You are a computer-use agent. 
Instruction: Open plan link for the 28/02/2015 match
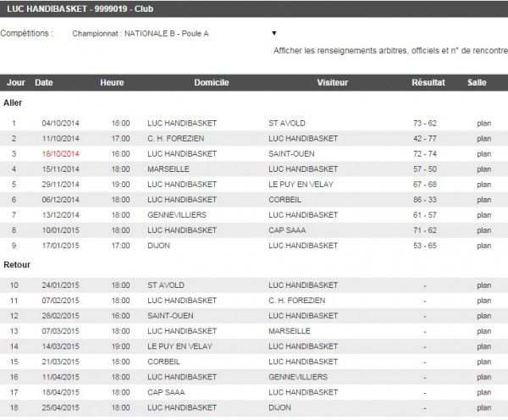point(483,316)
